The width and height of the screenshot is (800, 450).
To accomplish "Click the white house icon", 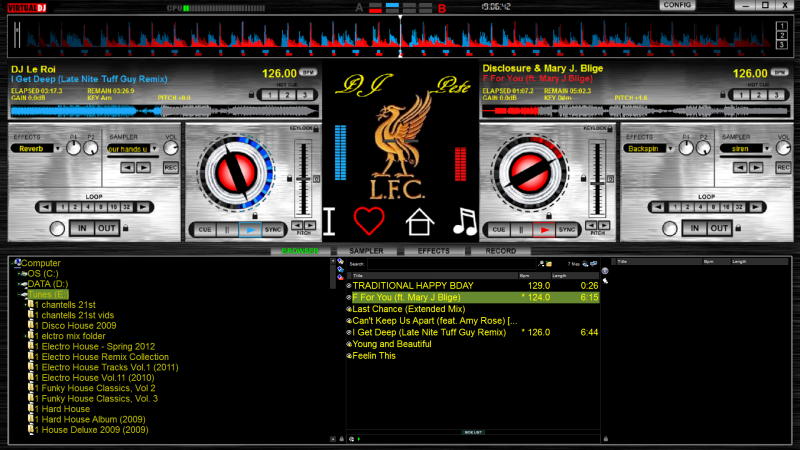I will tap(420, 221).
